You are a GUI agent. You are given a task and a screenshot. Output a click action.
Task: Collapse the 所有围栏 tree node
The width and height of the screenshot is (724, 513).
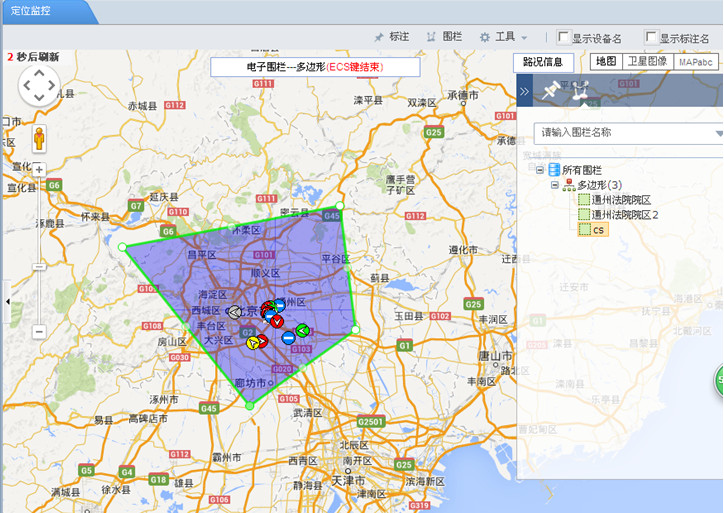pos(540,171)
